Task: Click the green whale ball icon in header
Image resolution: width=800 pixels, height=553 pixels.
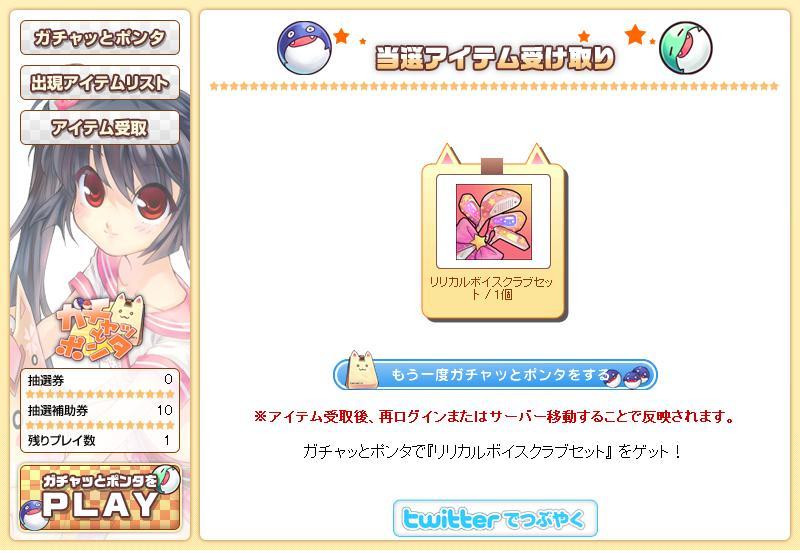Action: point(685,48)
